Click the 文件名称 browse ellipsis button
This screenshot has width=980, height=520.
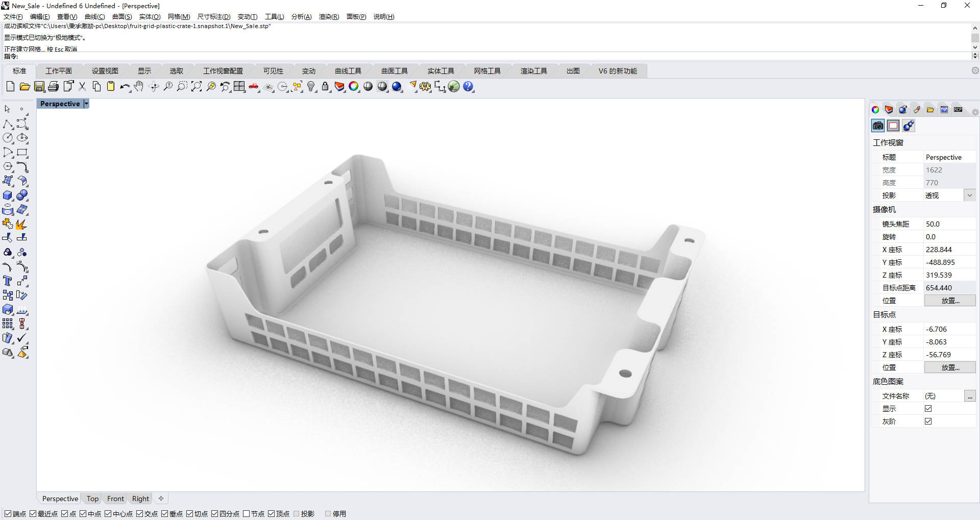(970, 396)
